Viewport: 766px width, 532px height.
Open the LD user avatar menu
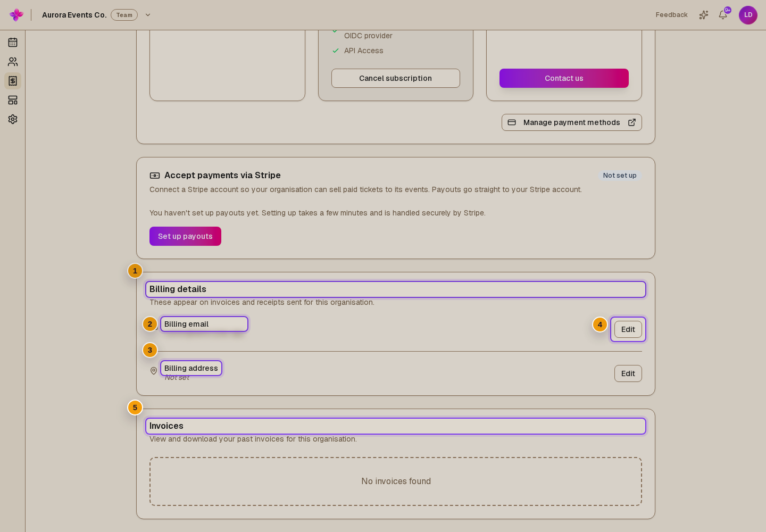748,15
